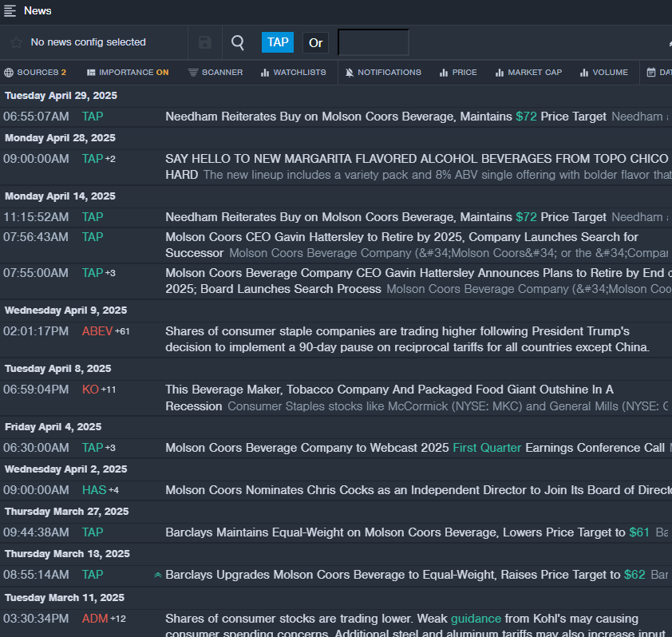Show the +4 tickers beside HAS
Image resolution: width=672 pixels, height=637 pixels.
113,491
